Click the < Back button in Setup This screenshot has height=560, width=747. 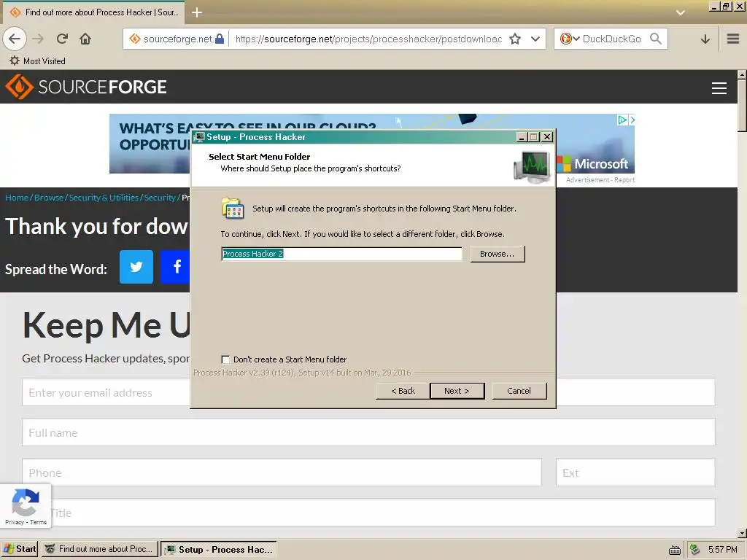pyautogui.click(x=403, y=391)
